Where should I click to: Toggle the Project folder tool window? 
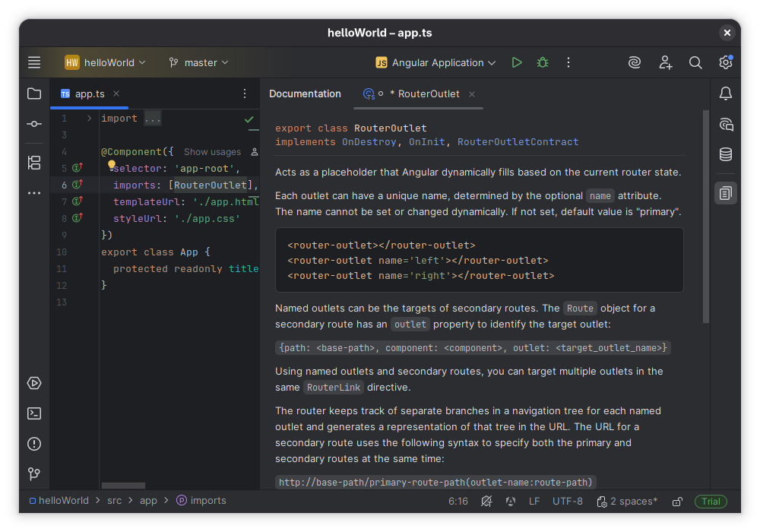34,93
